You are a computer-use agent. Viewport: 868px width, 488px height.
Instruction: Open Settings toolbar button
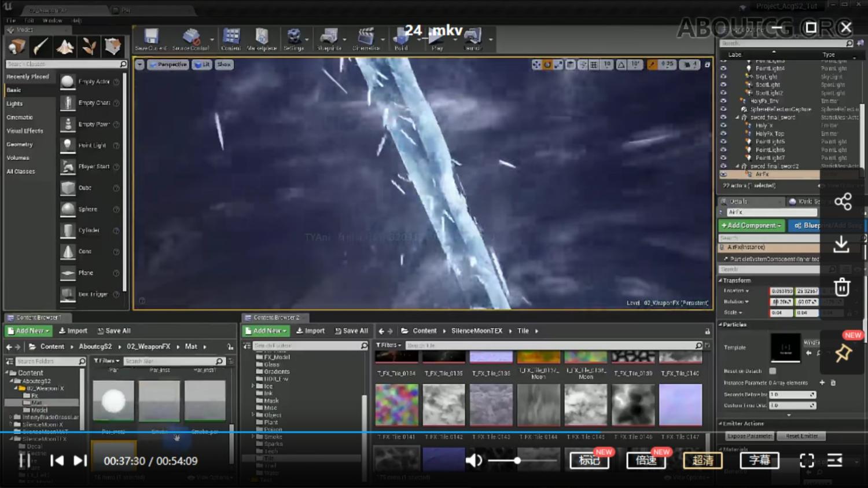[294, 39]
